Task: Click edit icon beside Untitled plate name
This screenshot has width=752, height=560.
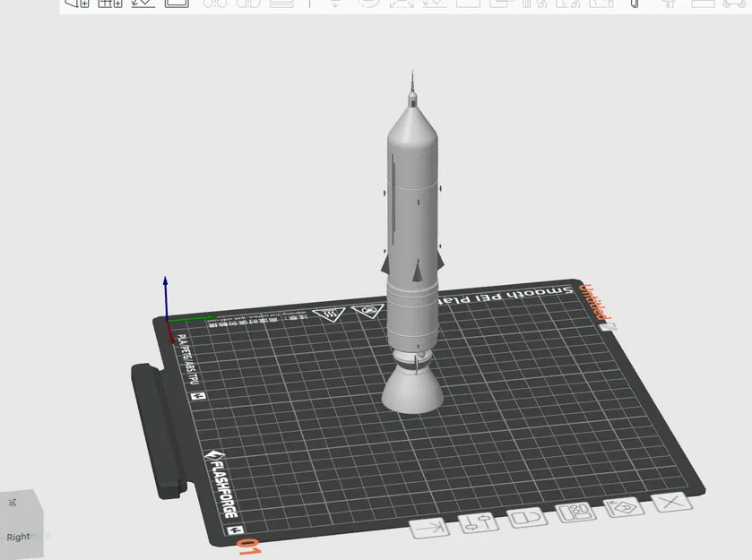Action: 608,327
